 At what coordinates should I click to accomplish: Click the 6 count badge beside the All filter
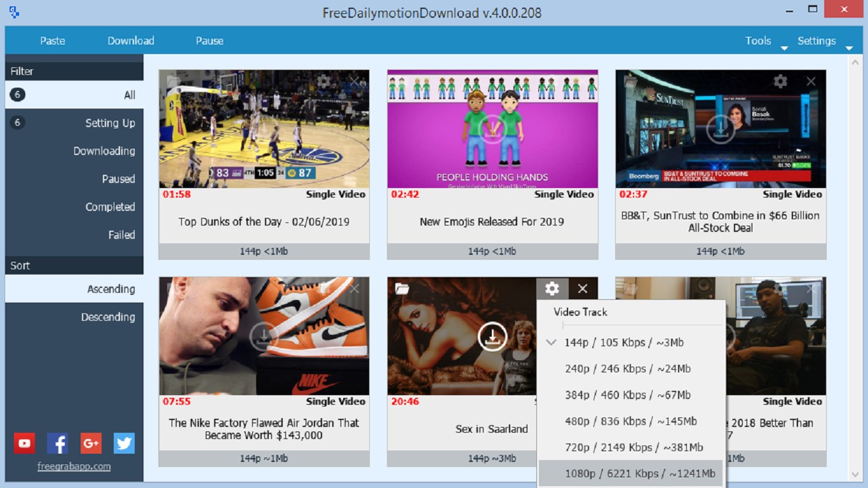[18, 95]
